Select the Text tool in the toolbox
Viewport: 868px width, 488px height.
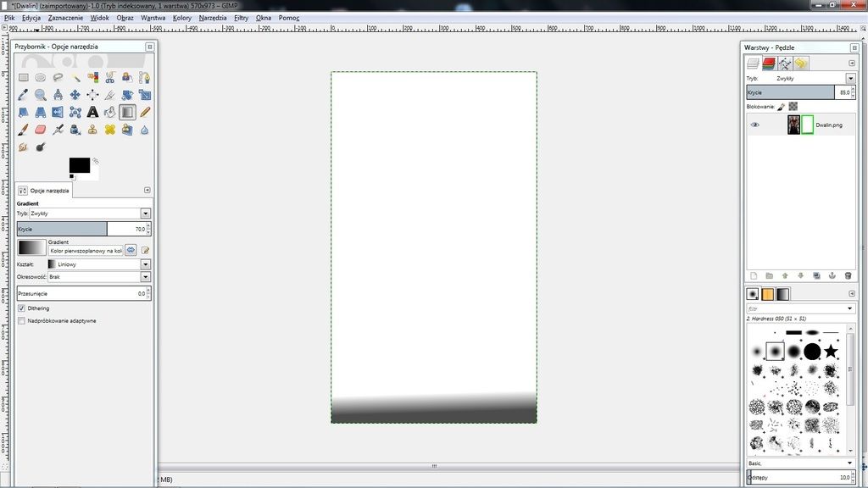tap(92, 112)
